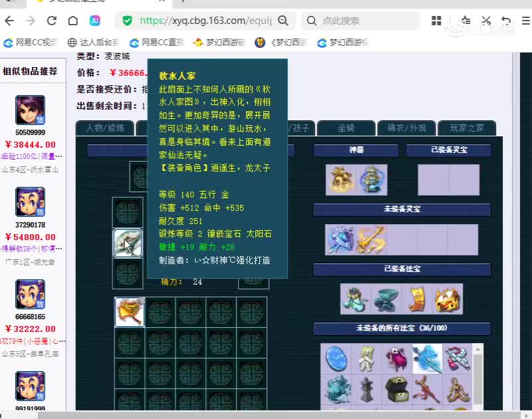The height and width of the screenshot is (419, 532).
Task: Switch to the 坐骑 tab
Action: (346, 128)
